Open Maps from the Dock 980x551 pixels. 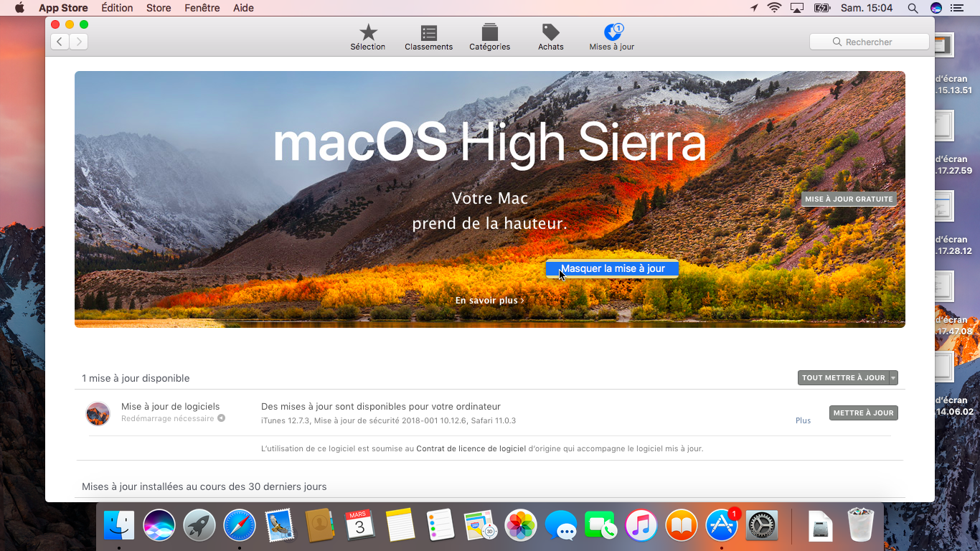(x=481, y=525)
